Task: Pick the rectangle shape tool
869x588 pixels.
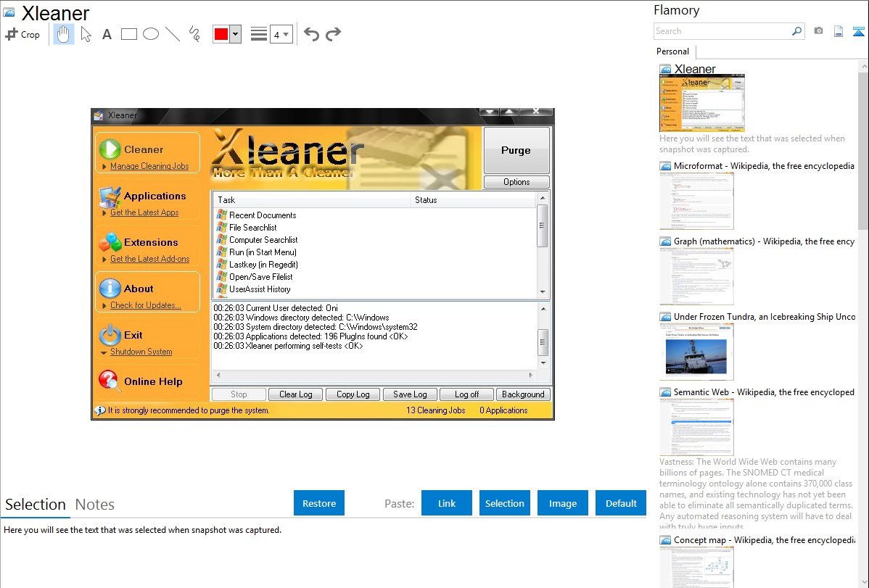Action: pos(129,34)
